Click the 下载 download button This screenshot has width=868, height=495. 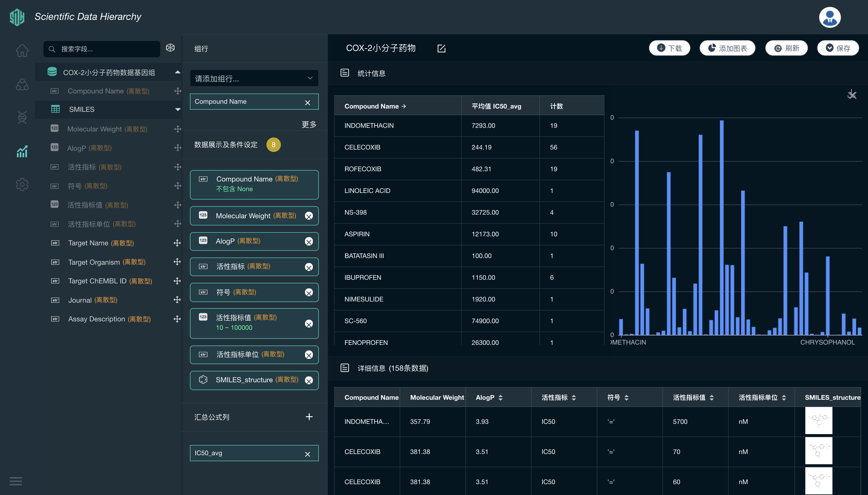[669, 48]
